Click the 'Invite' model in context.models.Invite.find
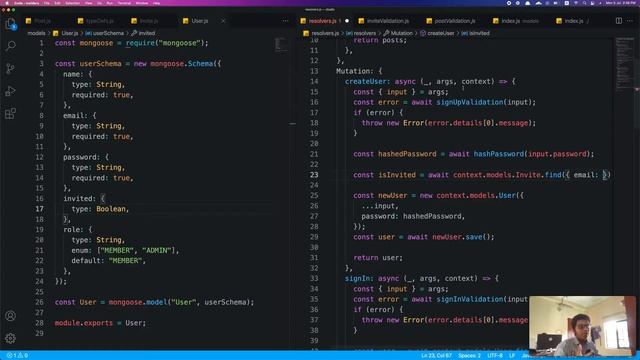The width and height of the screenshot is (640, 360). [528, 175]
